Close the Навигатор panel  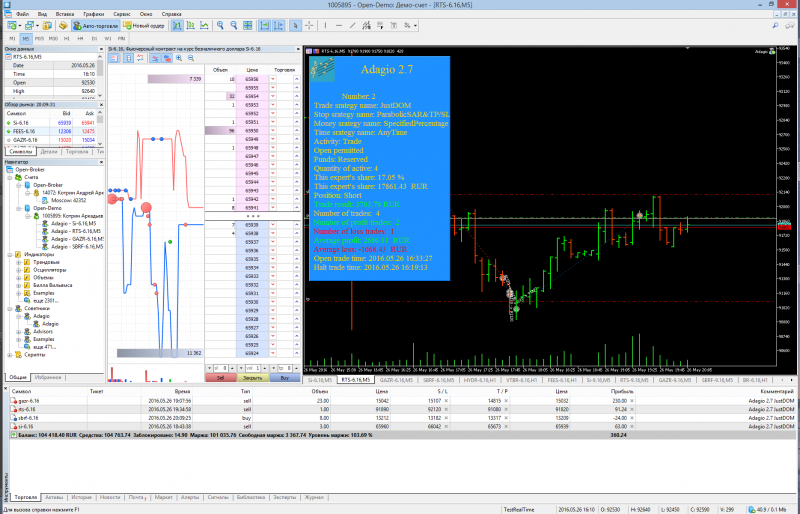point(101,162)
